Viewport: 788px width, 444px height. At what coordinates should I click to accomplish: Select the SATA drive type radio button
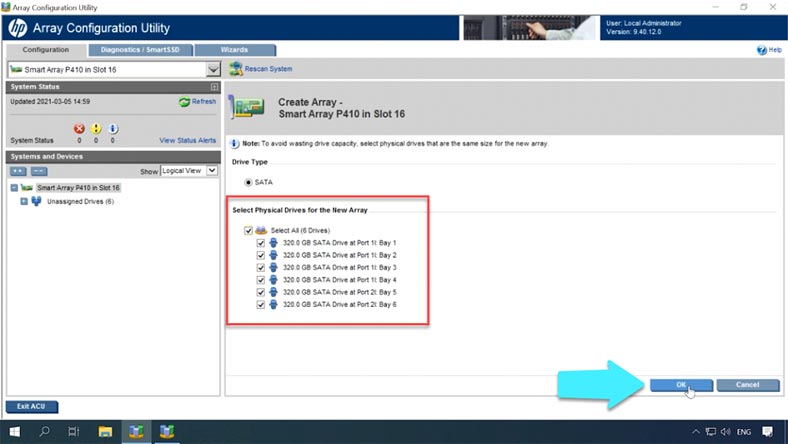coord(248,183)
